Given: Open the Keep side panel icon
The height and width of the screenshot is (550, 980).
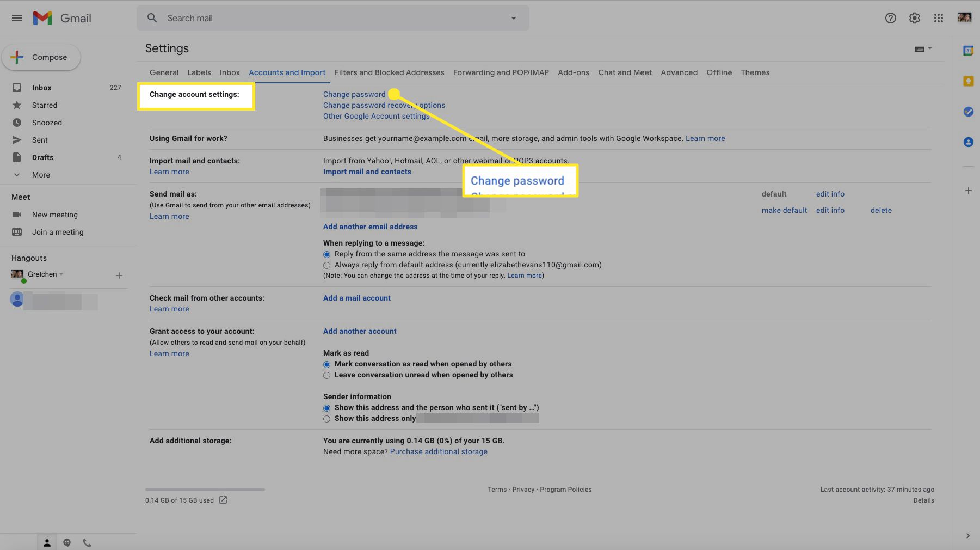Looking at the screenshot, I should pos(968,81).
